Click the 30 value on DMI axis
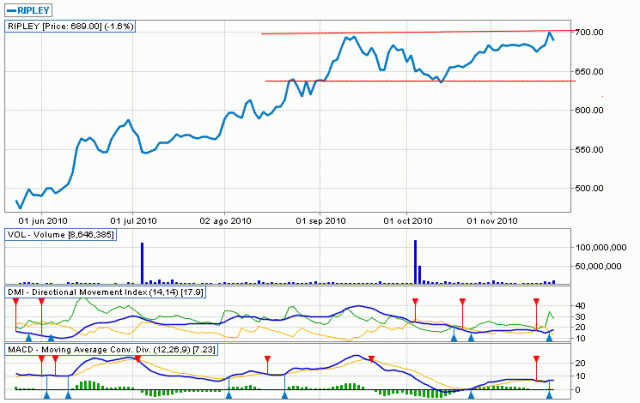640x403 pixels. click(x=580, y=317)
